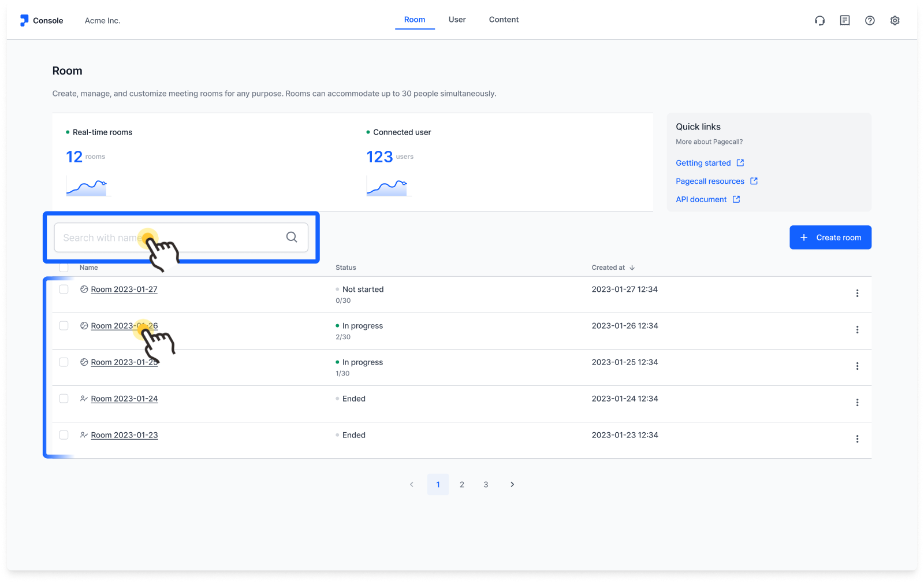Check the box for Room 2023-01-23
The width and height of the screenshot is (924, 583).
64,435
